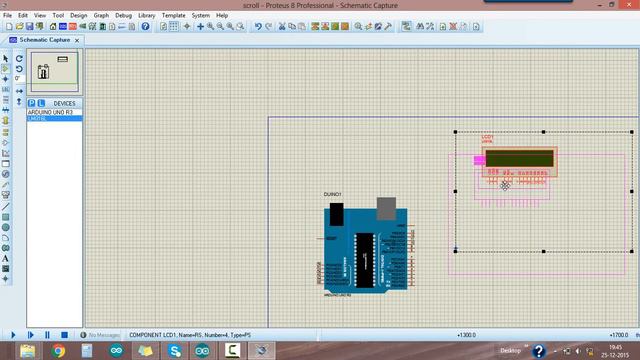
Task: Click the Zoom In magnifier icon
Action: pos(211,27)
